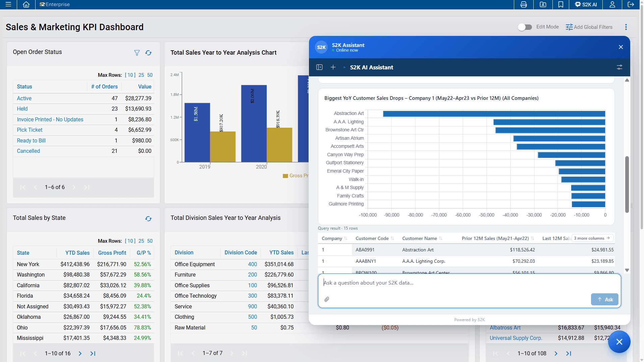
Task: Set Total Sales by State max rows to 50
Action: (x=150, y=241)
